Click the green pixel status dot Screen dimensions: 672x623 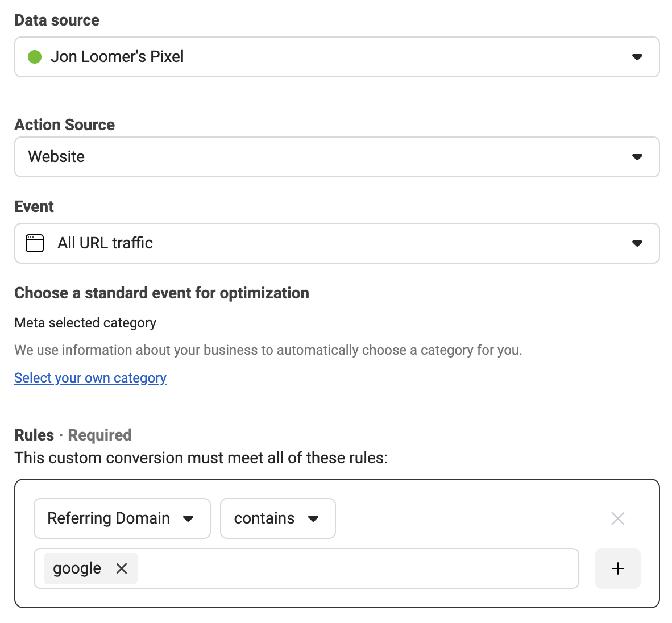coord(35,57)
